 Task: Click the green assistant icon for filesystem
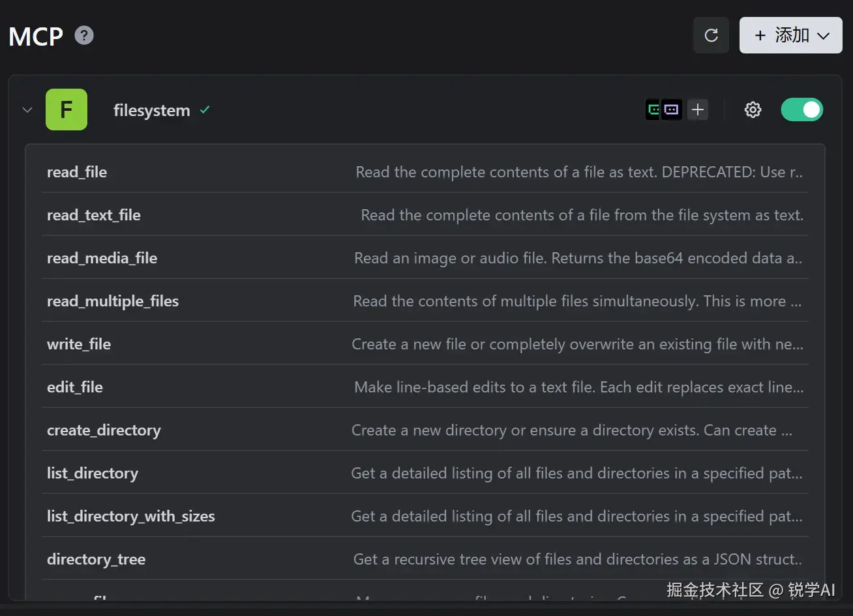coord(653,110)
